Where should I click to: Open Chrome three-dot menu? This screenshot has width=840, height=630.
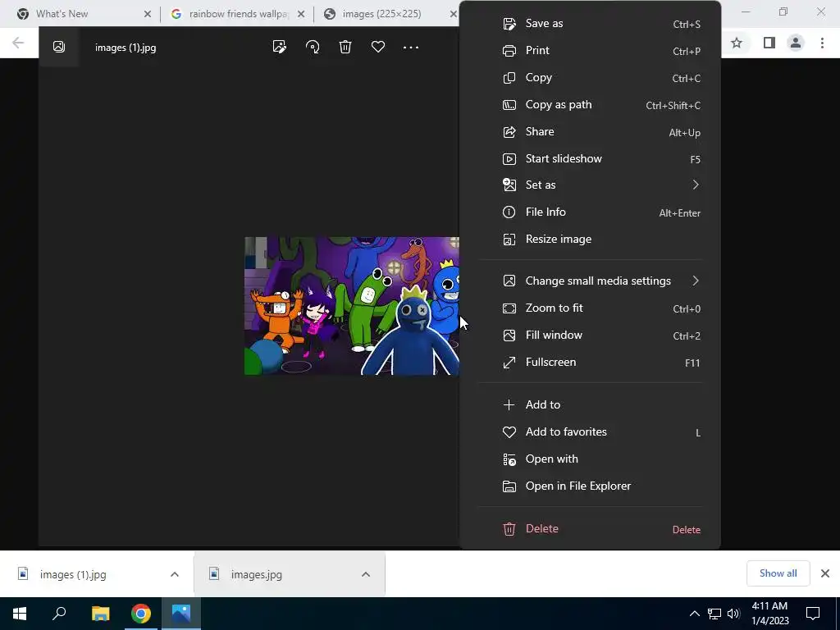tap(822, 43)
